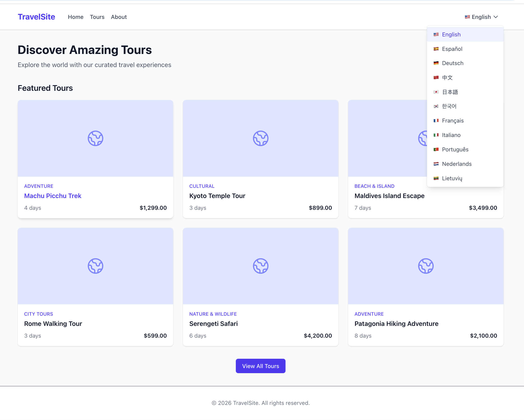
Task: Click globe icon on Serengeti Safari card
Action: point(260,266)
